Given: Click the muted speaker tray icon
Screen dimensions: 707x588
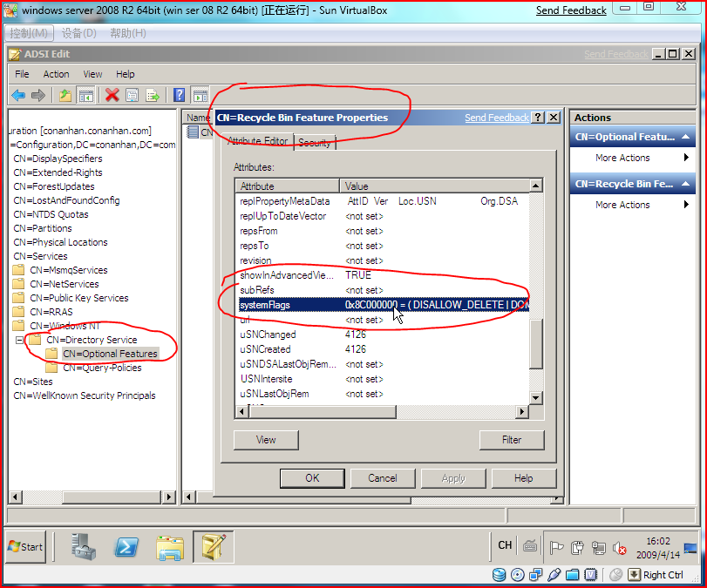Looking at the screenshot, I should (x=620, y=548).
